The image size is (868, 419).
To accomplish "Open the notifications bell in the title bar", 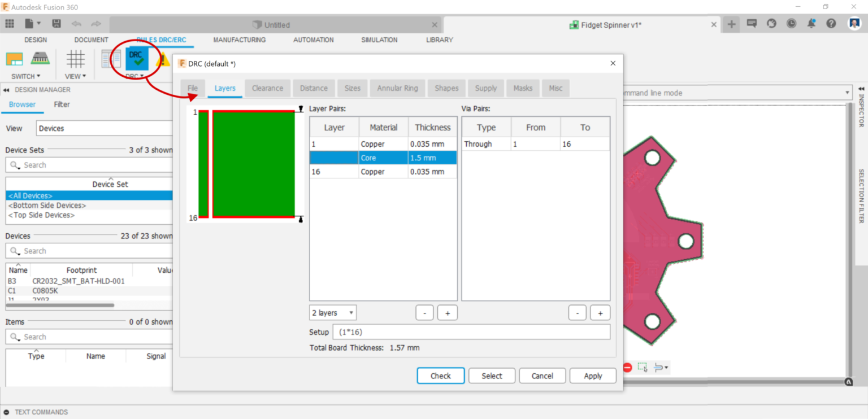I will 811,24.
